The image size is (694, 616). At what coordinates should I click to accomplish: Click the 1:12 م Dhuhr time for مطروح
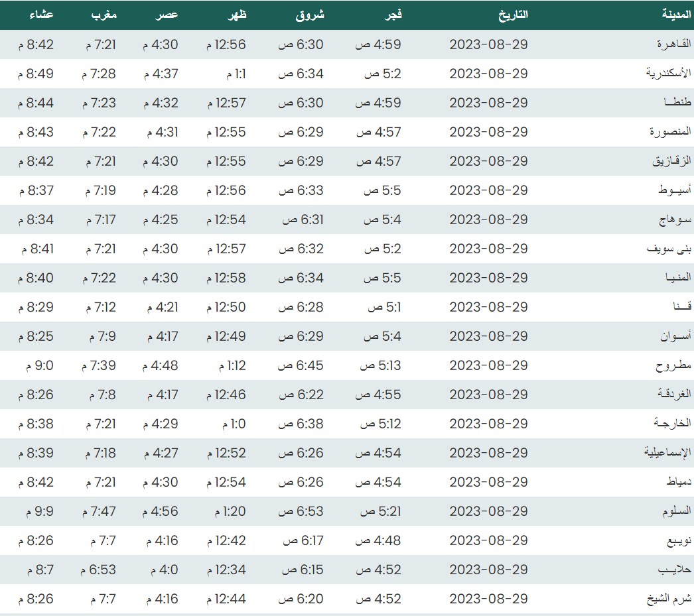232,365
